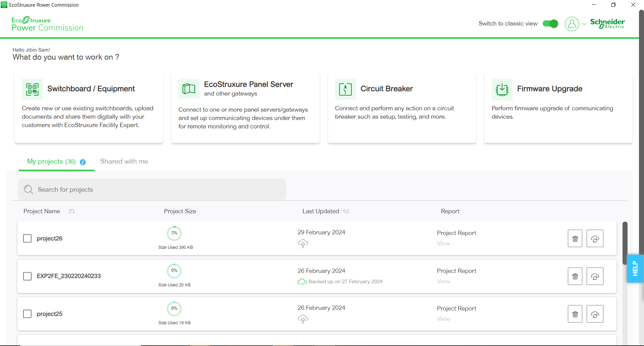The image size is (644, 346).
Task: Click the 0% size indicator for project25
Action: (x=174, y=308)
